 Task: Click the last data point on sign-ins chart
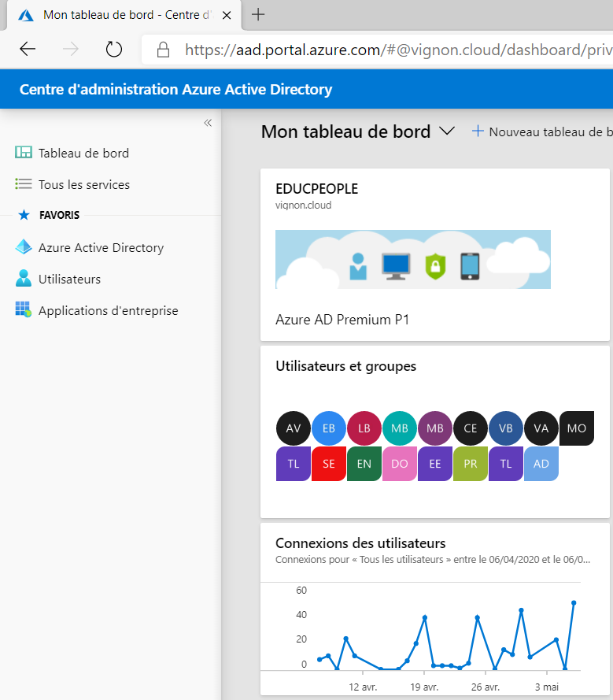point(574,603)
